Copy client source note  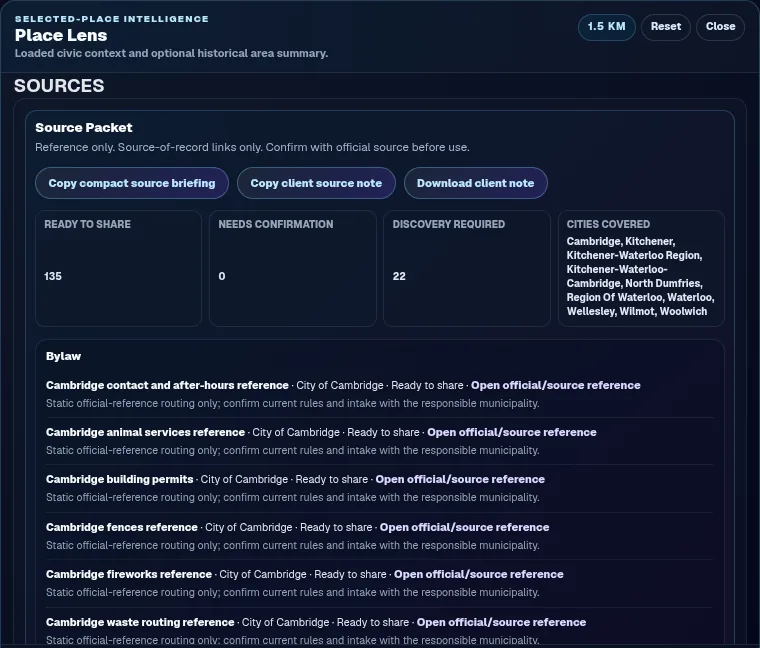(316, 183)
